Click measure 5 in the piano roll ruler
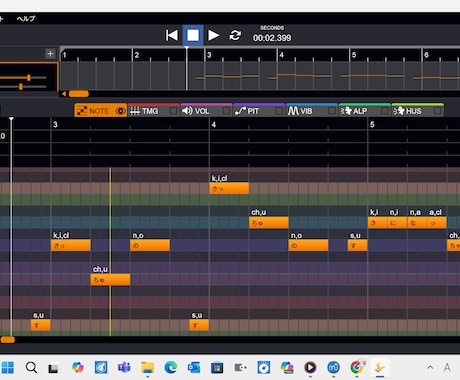 (x=372, y=124)
